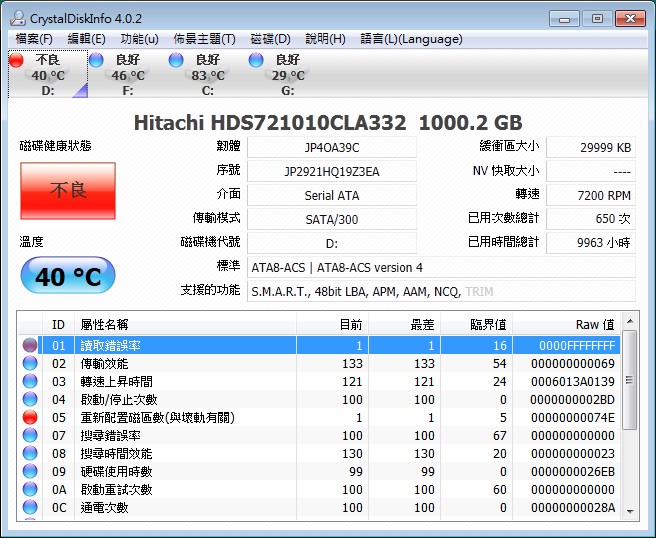
Task: Click the blue status orb of attribute 08
Action: click(30, 453)
